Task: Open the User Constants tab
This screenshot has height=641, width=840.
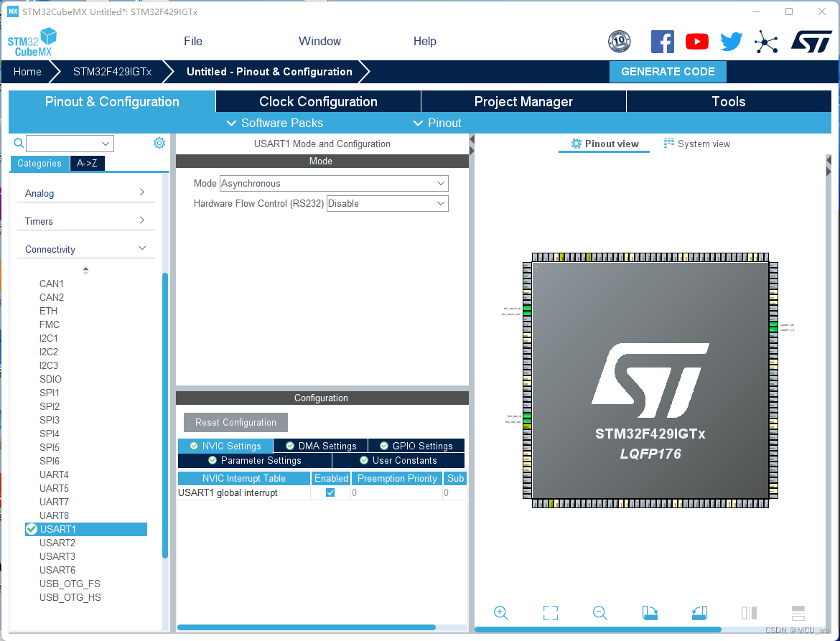Action: click(398, 461)
